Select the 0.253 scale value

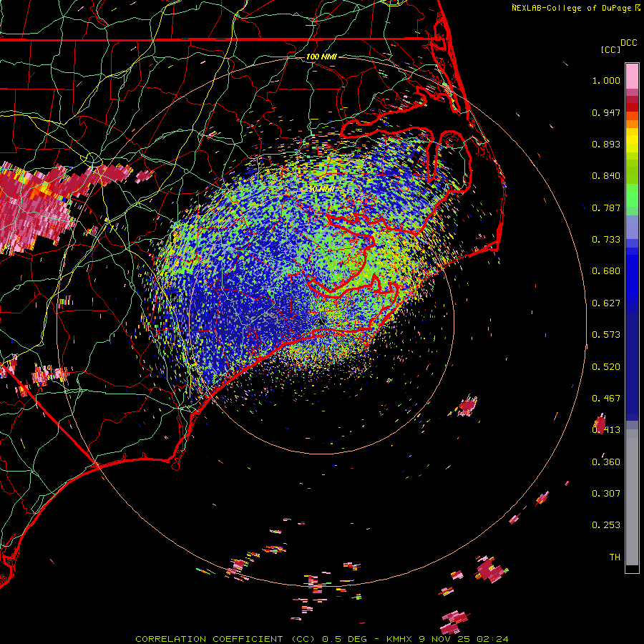coord(606,525)
